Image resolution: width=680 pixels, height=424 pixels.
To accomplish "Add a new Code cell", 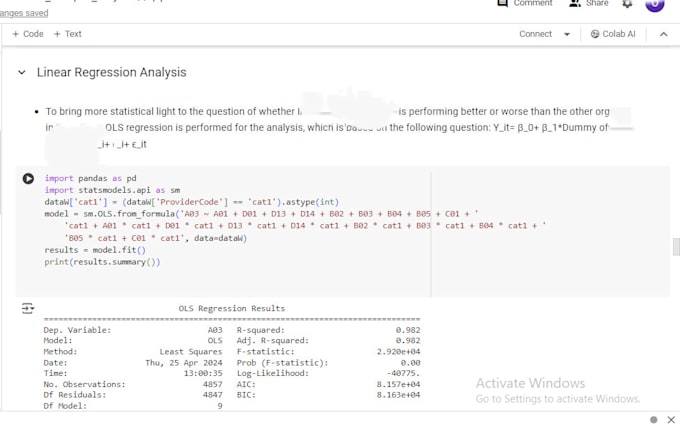I will pyautogui.click(x=28, y=34).
